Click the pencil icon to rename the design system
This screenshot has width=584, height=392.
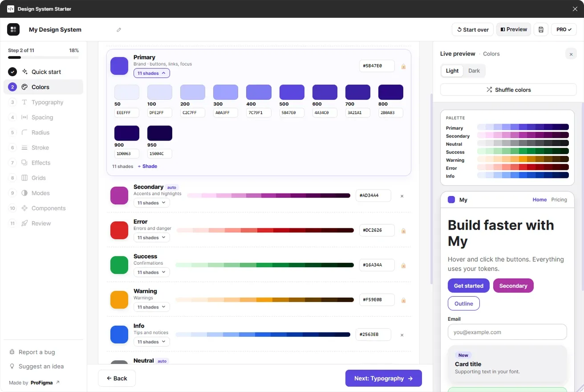119,30
